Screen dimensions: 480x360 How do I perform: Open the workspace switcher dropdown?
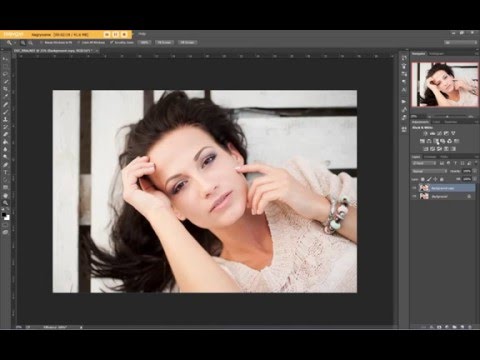462,43
